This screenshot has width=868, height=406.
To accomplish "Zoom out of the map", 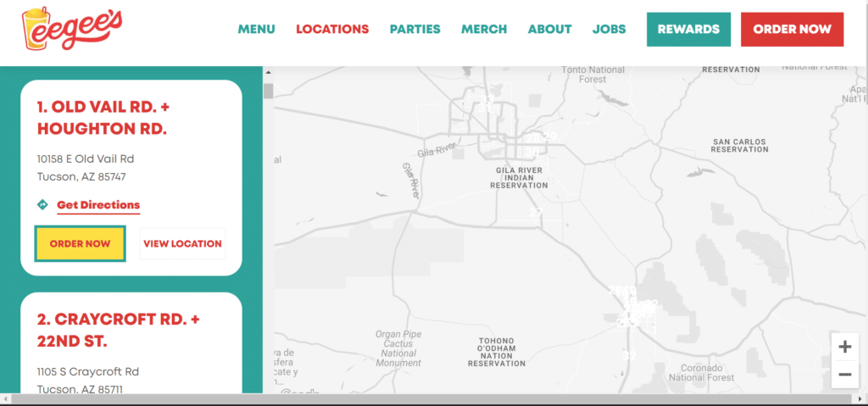I will (844, 374).
